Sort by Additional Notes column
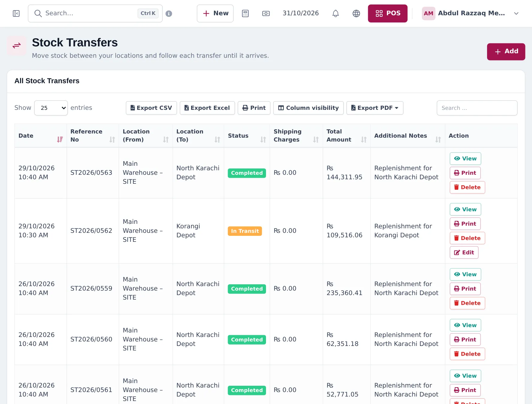Viewport: 532px width, 404px height. pyautogui.click(x=408, y=136)
